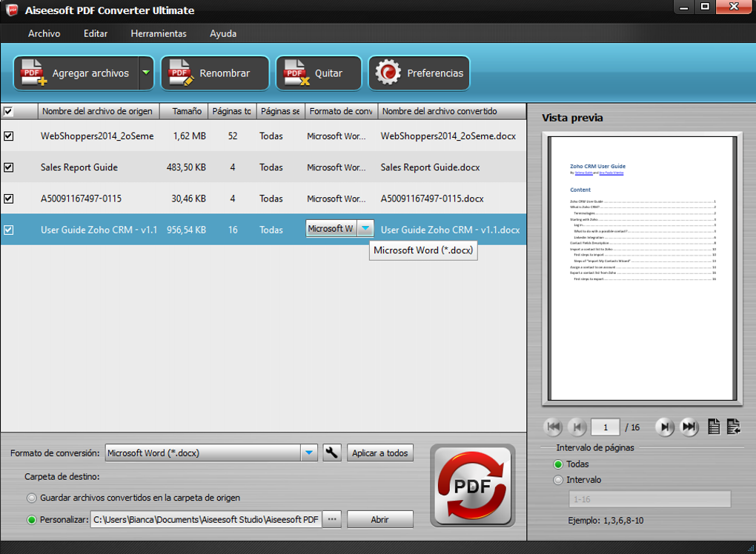Image resolution: width=756 pixels, height=554 pixels.
Task: Click the Zoho CRM preview page thumbnail
Action: tap(643, 268)
